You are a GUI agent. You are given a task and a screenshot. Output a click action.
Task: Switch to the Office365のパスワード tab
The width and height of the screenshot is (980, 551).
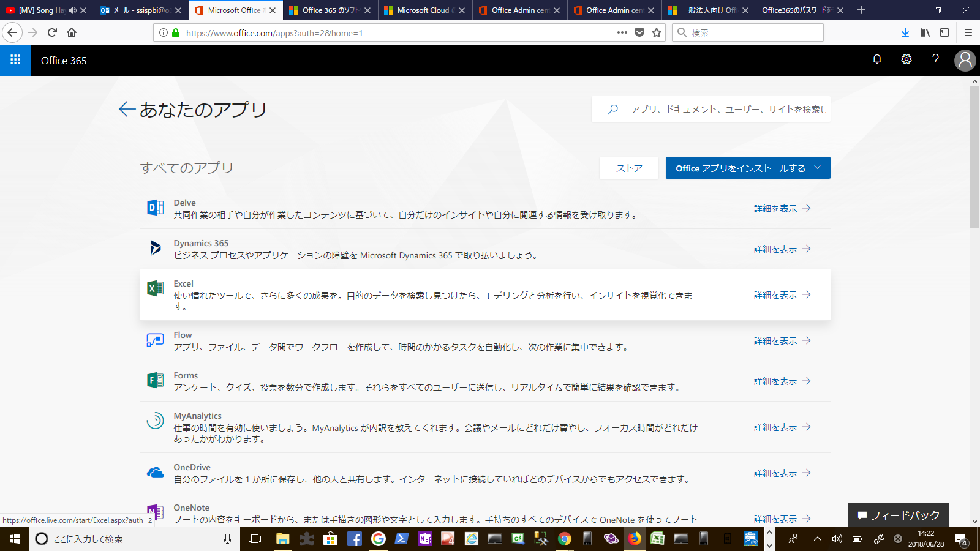coord(802,10)
